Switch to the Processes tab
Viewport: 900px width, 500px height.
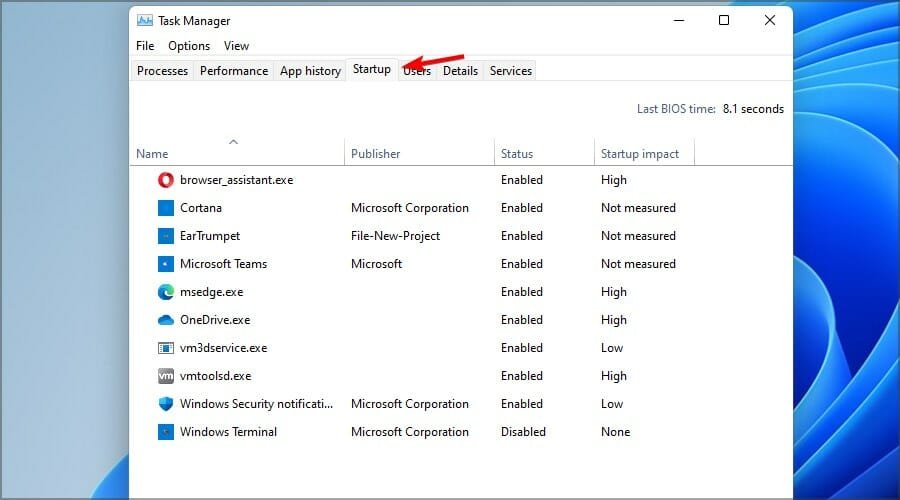click(162, 71)
